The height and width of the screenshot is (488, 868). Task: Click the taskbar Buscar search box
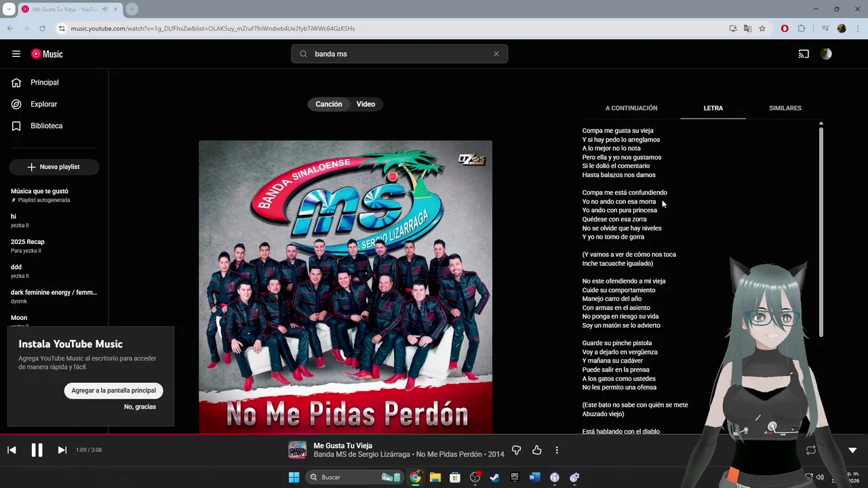tap(354, 477)
